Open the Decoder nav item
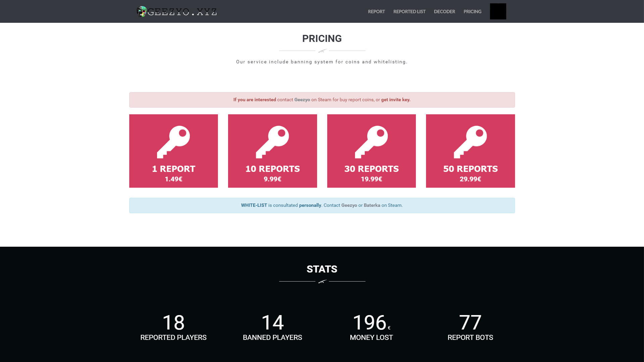644x362 pixels. click(x=444, y=11)
